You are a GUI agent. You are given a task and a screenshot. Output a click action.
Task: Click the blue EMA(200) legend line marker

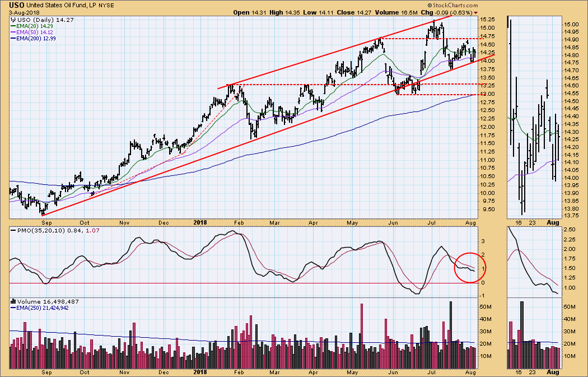[13, 38]
